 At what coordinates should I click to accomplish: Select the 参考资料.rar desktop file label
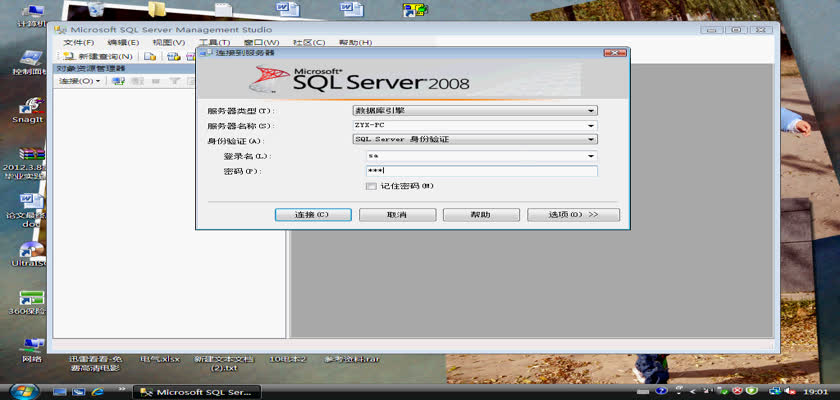pyautogui.click(x=352, y=359)
